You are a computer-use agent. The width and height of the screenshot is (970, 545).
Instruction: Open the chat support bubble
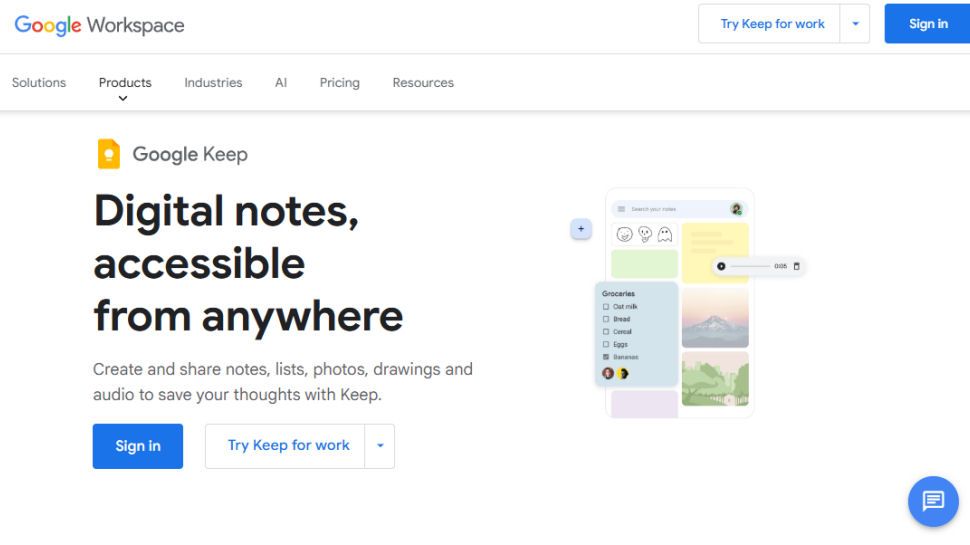pyautogui.click(x=932, y=501)
